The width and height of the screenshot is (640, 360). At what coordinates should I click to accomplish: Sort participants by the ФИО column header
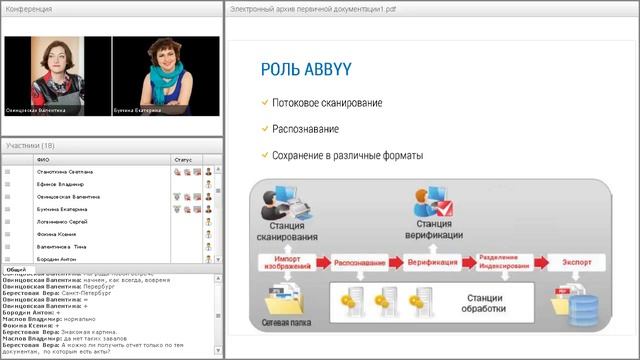pyautogui.click(x=102, y=160)
